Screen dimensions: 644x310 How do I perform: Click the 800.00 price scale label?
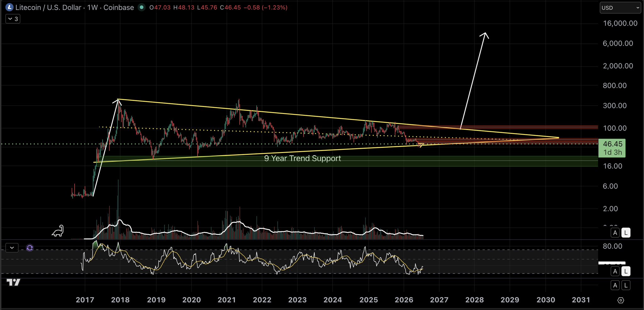(x=615, y=86)
